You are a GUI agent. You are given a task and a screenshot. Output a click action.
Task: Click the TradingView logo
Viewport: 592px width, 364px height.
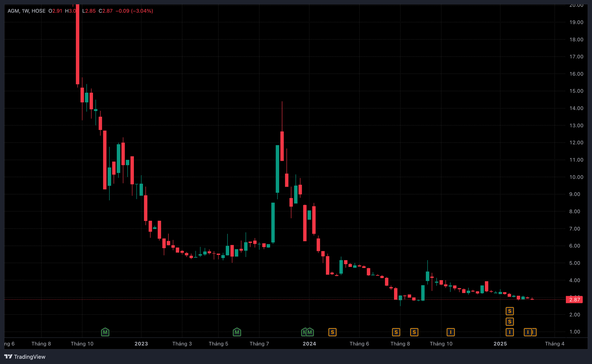pyautogui.click(x=25, y=357)
